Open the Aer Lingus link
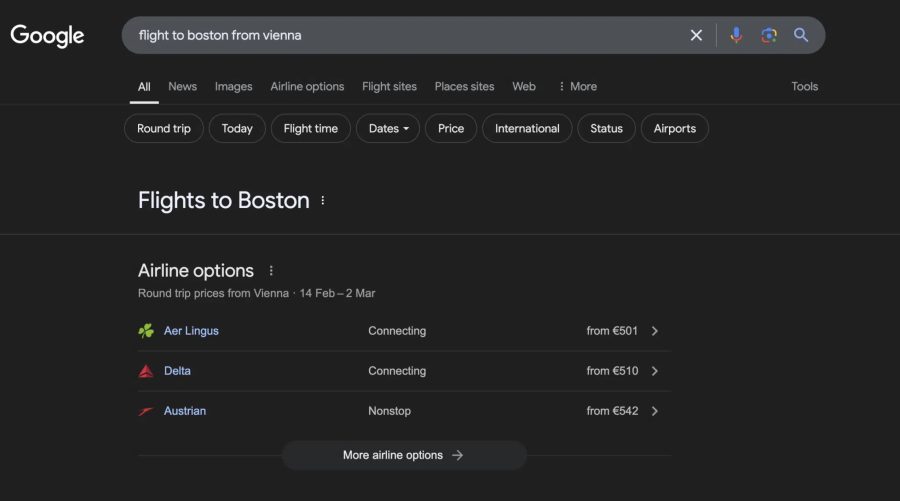 point(191,331)
